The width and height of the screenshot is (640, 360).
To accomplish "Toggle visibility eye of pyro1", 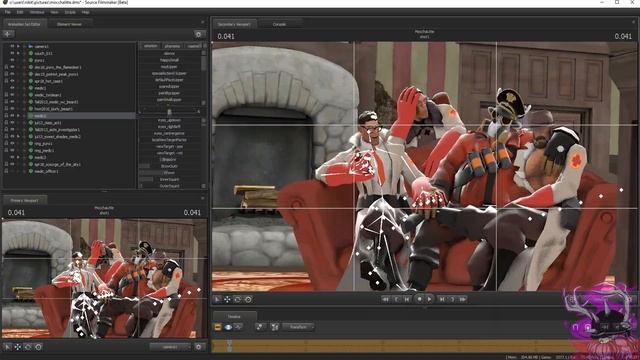I will click(x=12, y=60).
